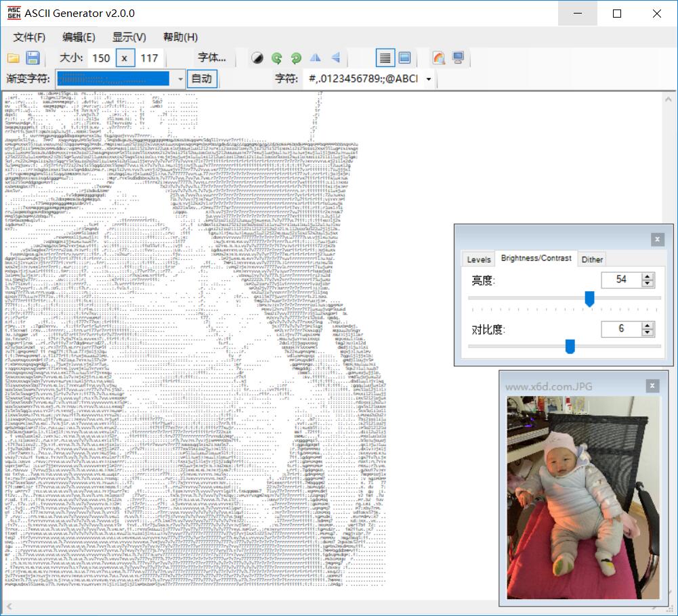The height and width of the screenshot is (616, 678).
Task: Open the 字符 character set dropdown
Action: [429, 79]
